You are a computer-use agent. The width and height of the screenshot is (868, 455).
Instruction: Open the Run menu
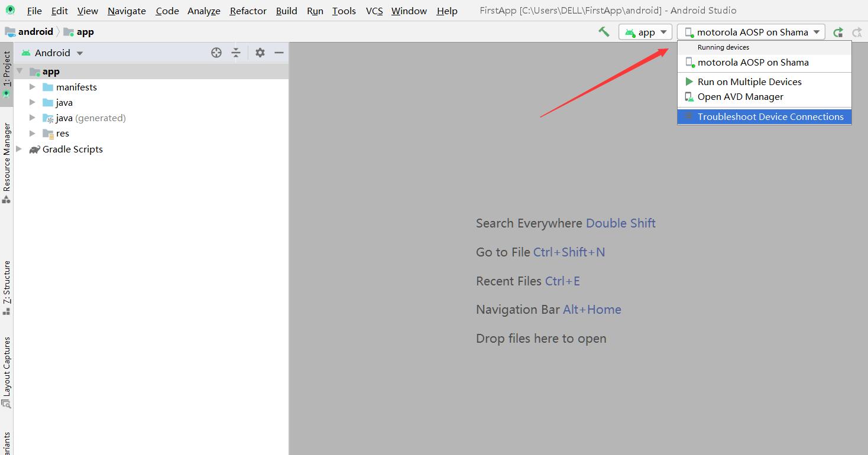315,11
